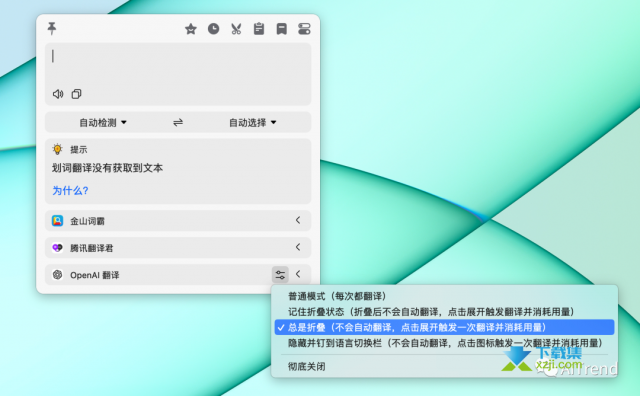This screenshot has width=640, height=396.
Task: Open the bookmark glossary icon
Action: [282, 29]
